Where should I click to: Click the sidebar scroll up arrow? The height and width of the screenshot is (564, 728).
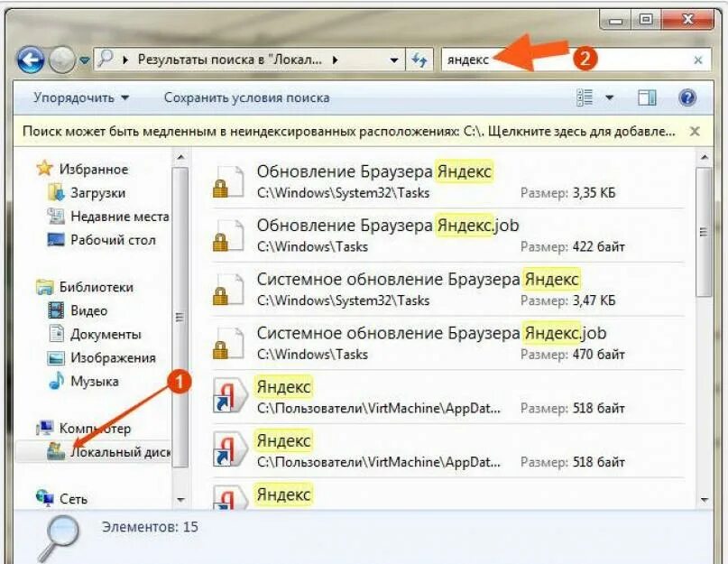(x=180, y=158)
